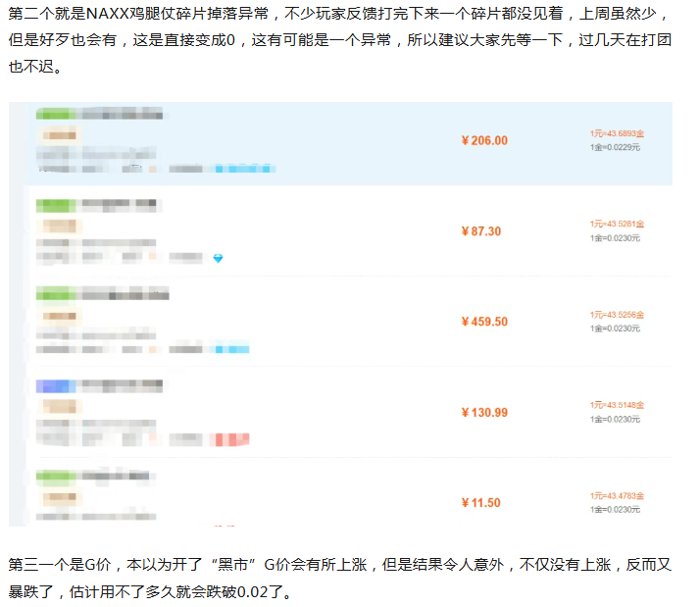Screen dimensions: 700x607
Task: Choose the ¥11.50 price
Action: [480, 503]
